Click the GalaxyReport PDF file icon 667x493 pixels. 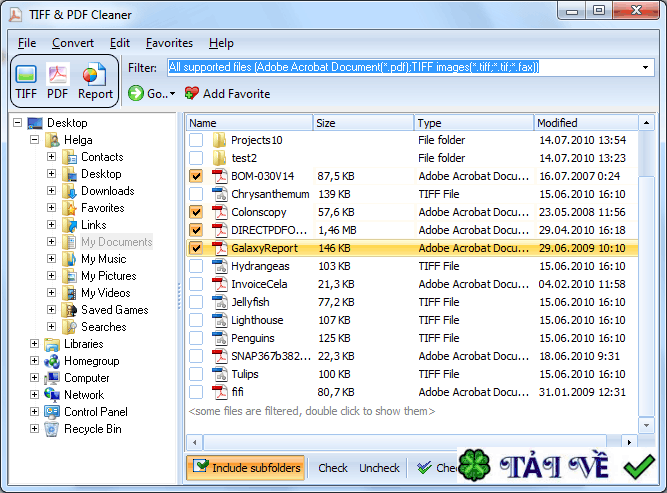[219, 248]
